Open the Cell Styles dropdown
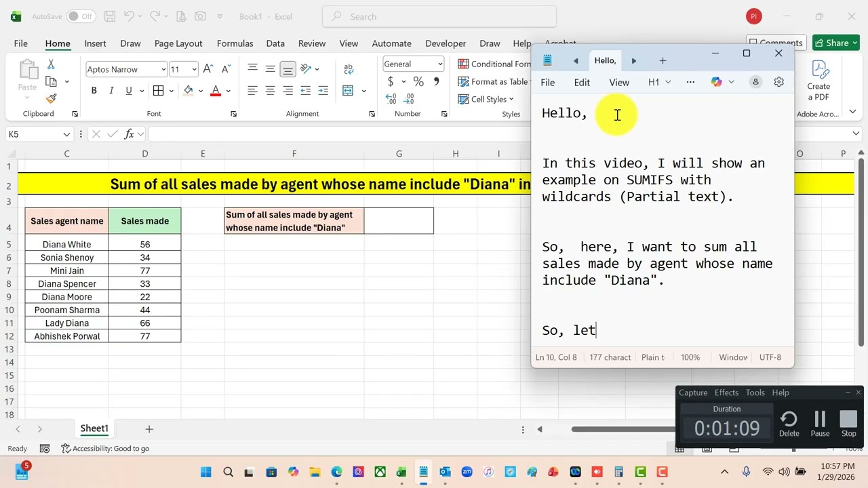Screen dimensions: 868x488 486,99
